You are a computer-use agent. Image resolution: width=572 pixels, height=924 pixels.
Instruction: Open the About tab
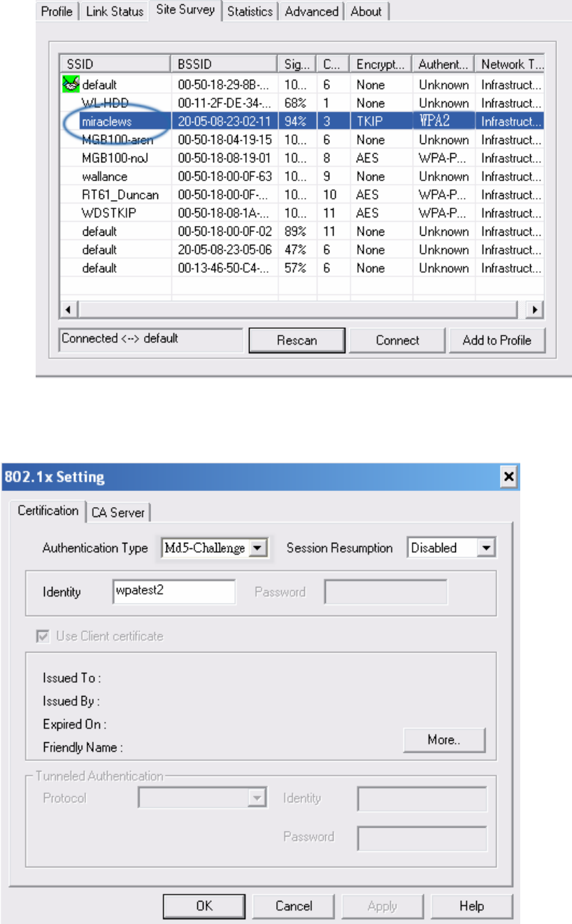coord(366,12)
